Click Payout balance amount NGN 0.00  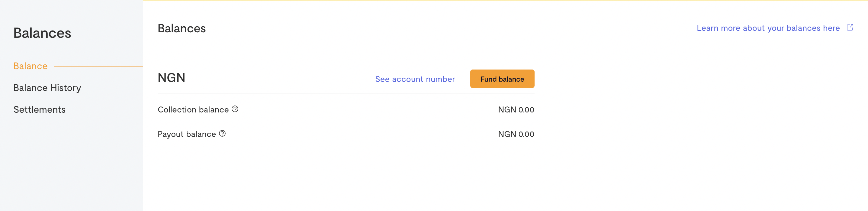[516, 134]
